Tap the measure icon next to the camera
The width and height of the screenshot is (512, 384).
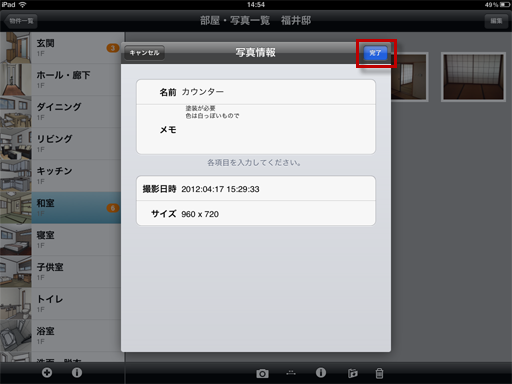291,373
